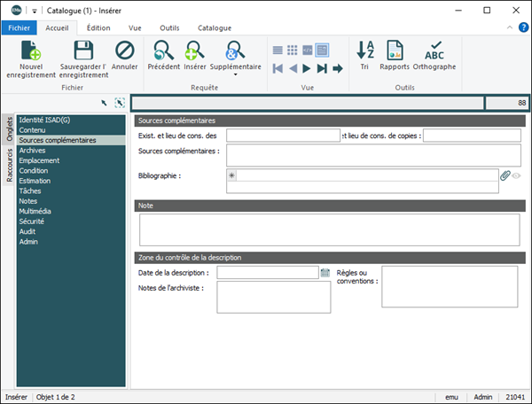
Task: Click the Annuler icon
Action: (x=125, y=51)
